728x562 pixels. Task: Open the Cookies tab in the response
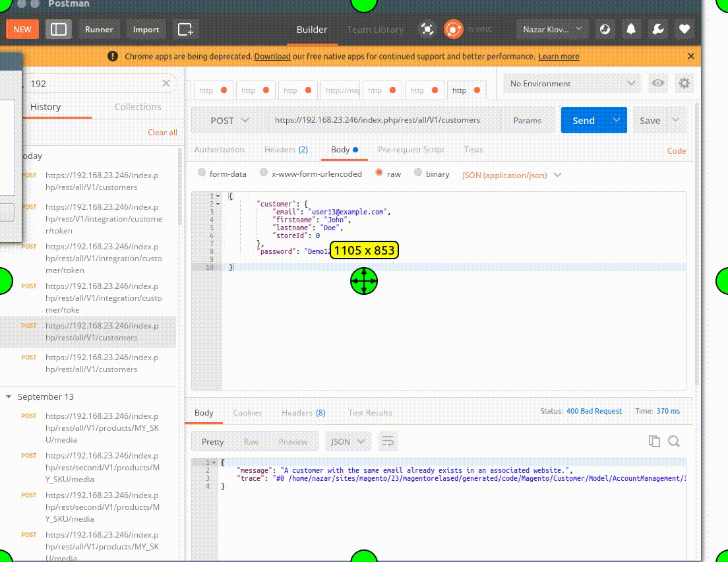[247, 412]
